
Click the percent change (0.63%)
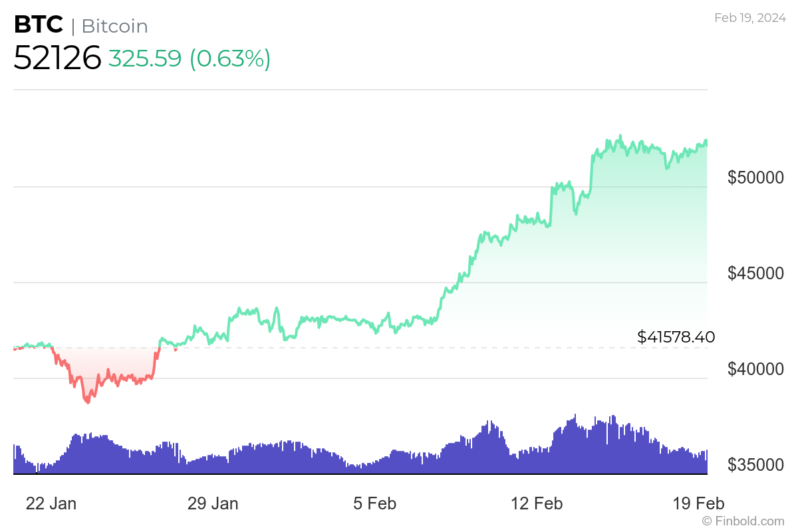[x=230, y=59]
